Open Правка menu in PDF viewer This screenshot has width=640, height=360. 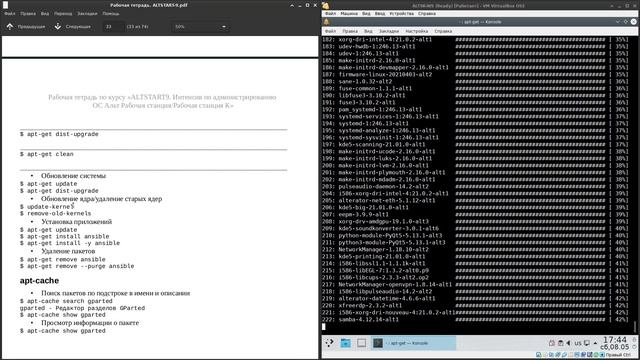coord(28,13)
